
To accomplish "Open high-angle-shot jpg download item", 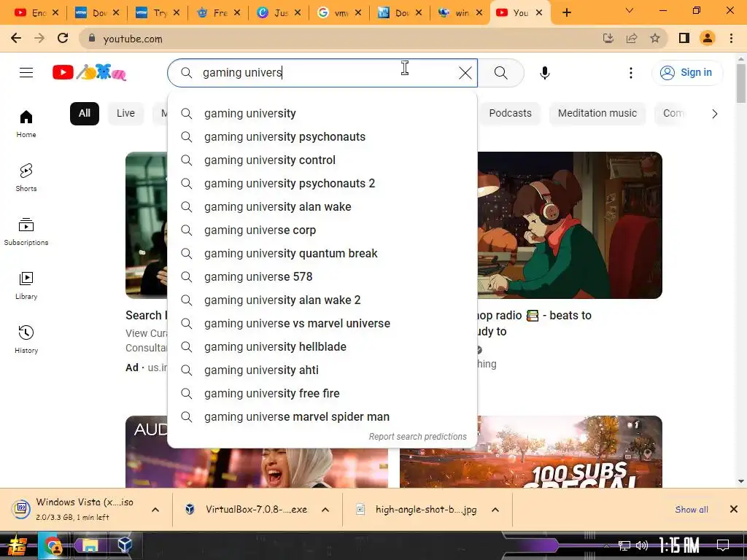I will (x=418, y=510).
